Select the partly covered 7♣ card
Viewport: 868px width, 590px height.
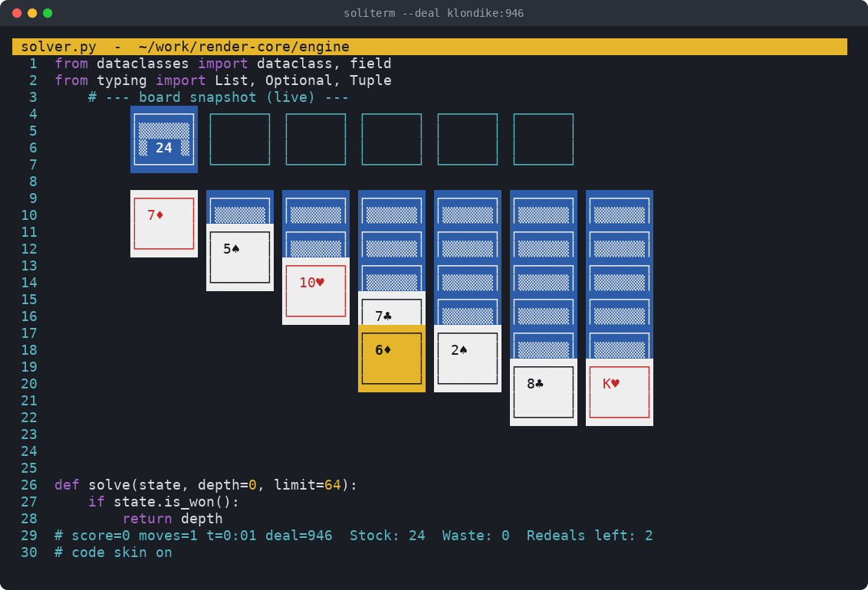pos(391,309)
